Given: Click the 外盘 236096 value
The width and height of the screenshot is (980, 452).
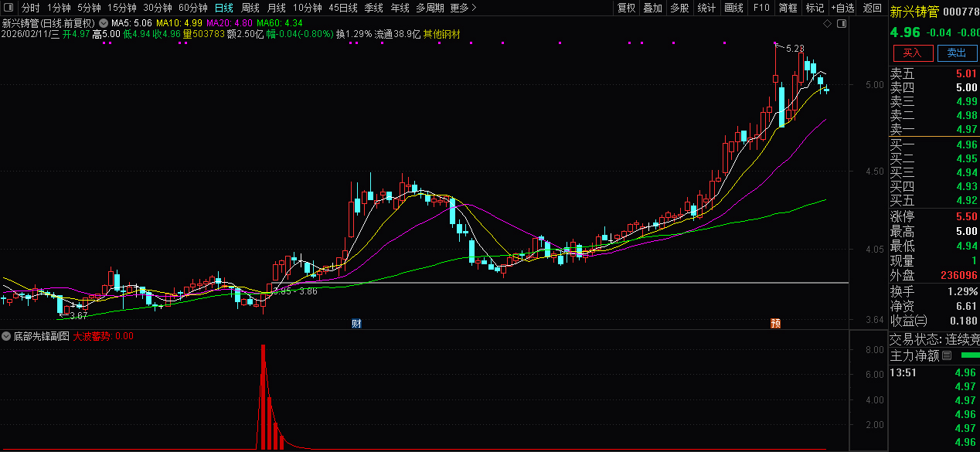Looking at the screenshot, I should [958, 275].
